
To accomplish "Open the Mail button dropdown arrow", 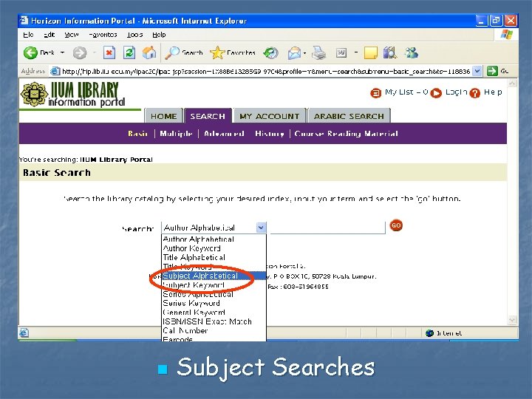I will (x=304, y=53).
